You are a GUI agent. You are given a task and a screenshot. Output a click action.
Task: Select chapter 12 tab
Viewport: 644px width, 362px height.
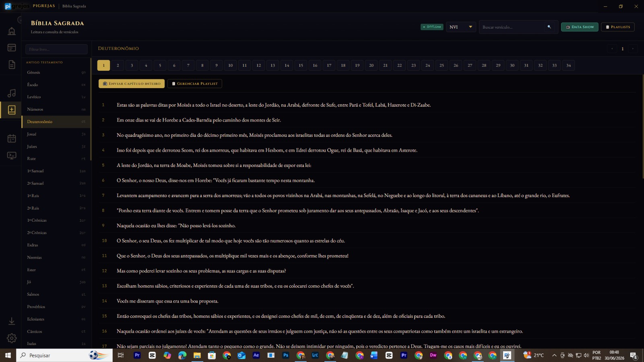click(x=259, y=65)
